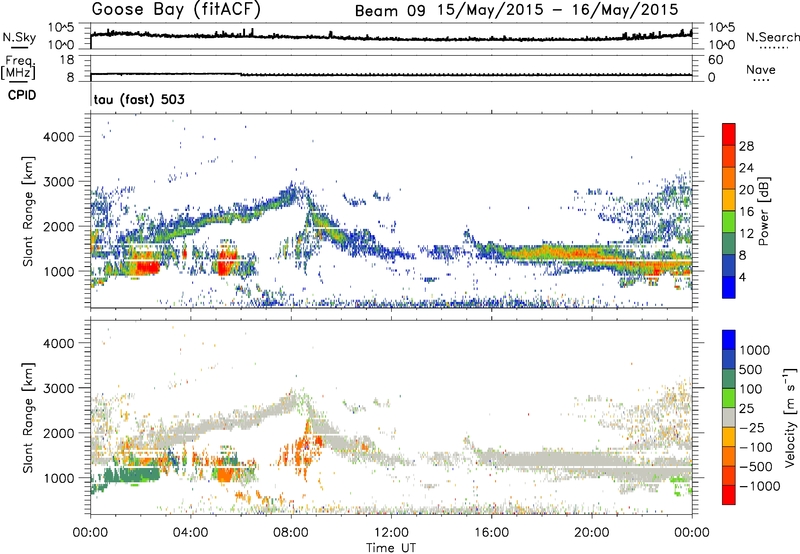The width and height of the screenshot is (800, 554).
Task: Click the 'tau (fast) 503' text
Action: pyautogui.click(x=139, y=99)
